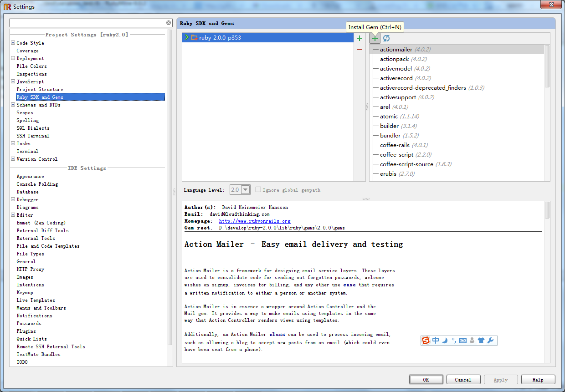Toggle the Chinese mode icon in IME bar
Viewport: 565px width, 392px height.
pyautogui.click(x=436, y=341)
